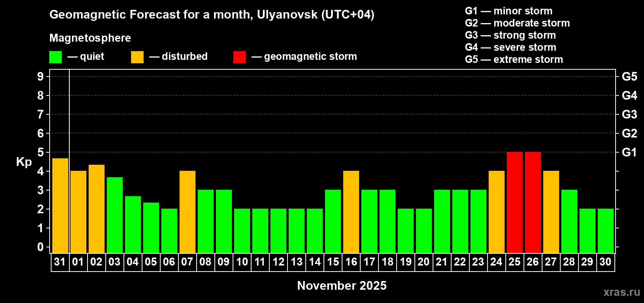
Task: Click the orange bar for day 07
Action: [x=188, y=212]
